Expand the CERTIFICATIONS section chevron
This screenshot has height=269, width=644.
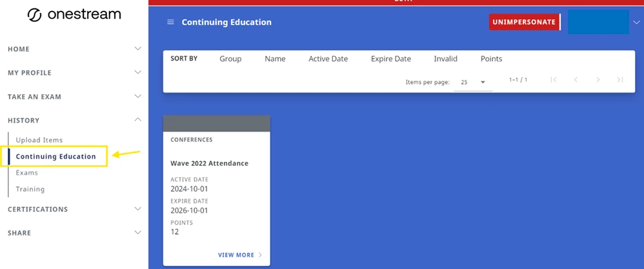[138, 208]
